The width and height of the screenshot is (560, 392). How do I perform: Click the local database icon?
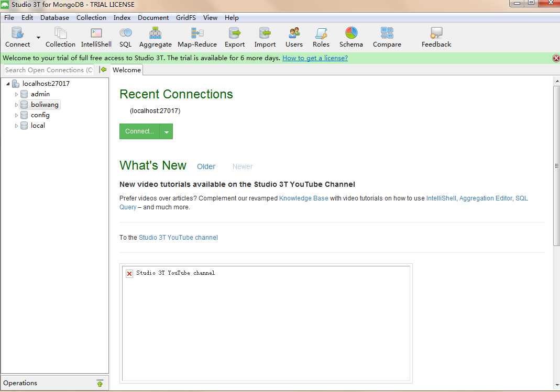pos(24,126)
